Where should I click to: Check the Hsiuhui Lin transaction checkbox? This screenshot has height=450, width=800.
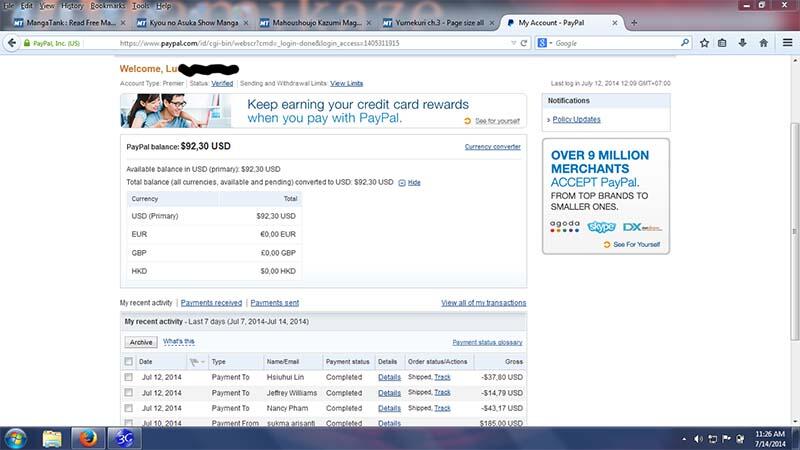point(129,377)
